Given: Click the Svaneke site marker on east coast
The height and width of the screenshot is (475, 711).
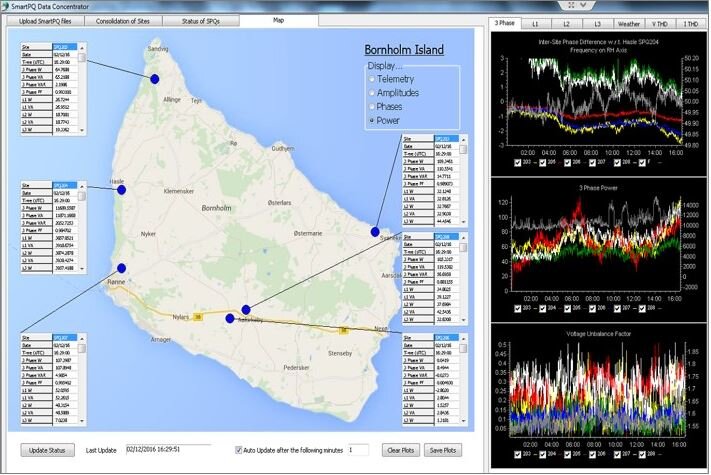Looking at the screenshot, I should point(376,232).
